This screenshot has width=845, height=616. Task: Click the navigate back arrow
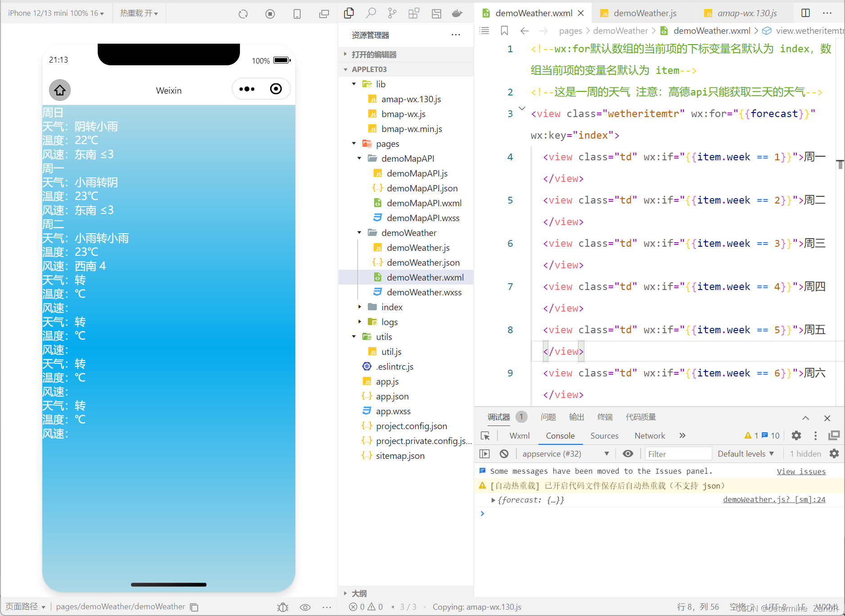click(524, 31)
